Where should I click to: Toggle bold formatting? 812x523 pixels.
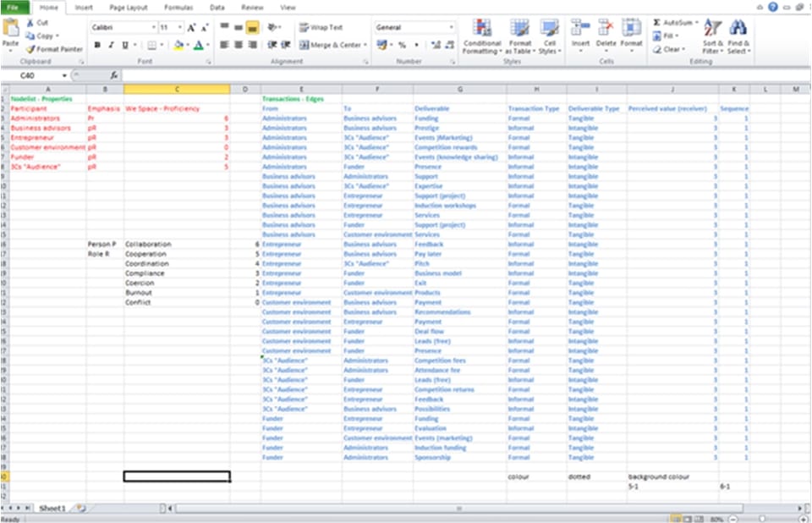point(97,45)
